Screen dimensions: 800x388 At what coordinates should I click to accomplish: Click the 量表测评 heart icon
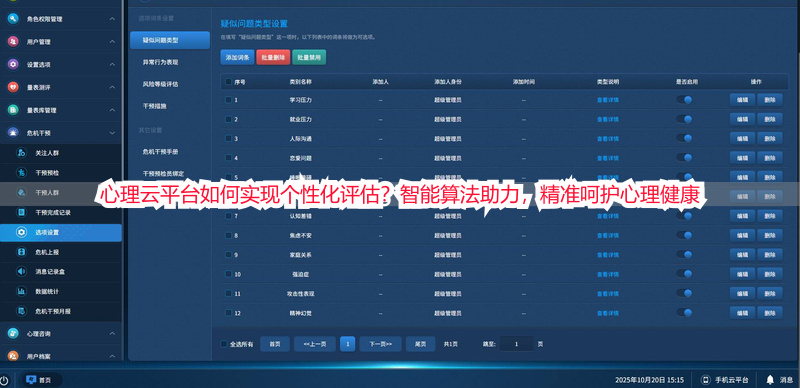13,87
